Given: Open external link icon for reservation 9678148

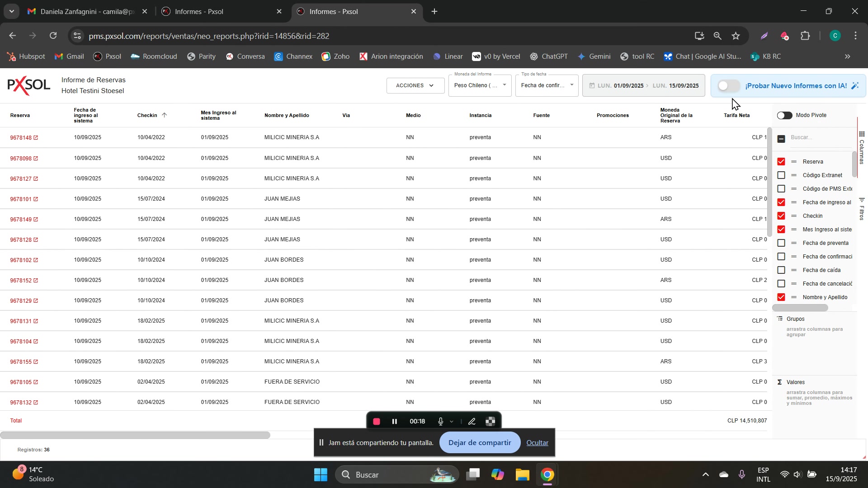Looking at the screenshot, I should coord(36,138).
